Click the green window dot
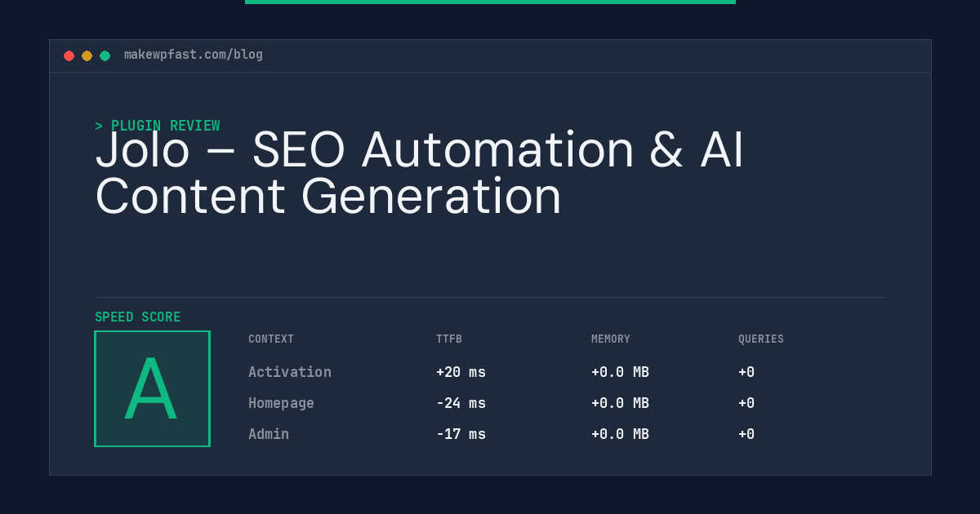 [x=105, y=55]
